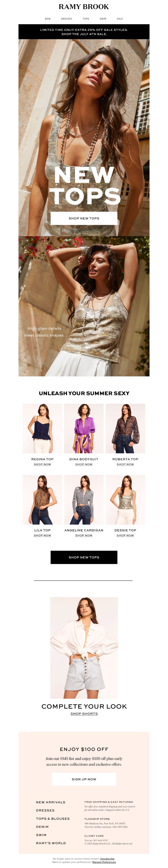Open the NEW navigation link
The height and width of the screenshot is (868, 168).
pos(48,19)
